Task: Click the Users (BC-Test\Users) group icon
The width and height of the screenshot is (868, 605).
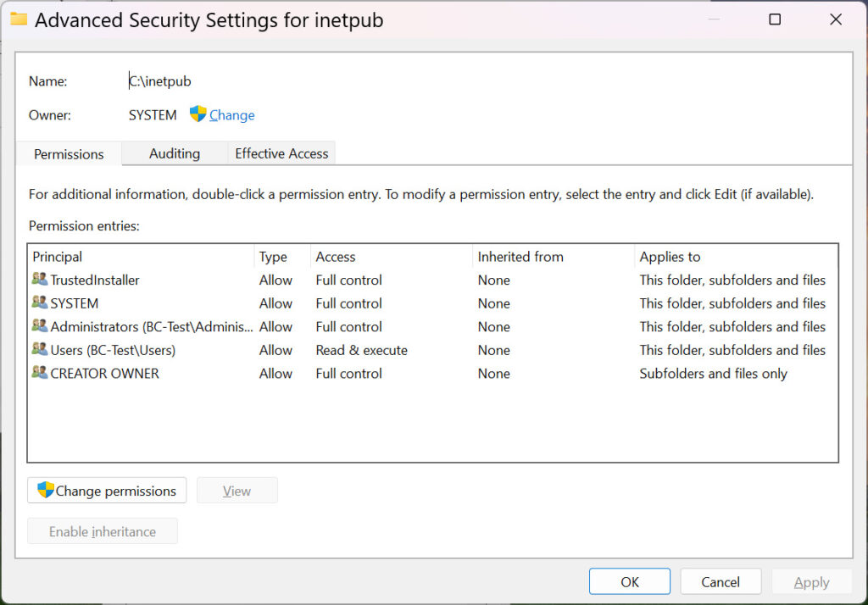Action: [x=38, y=350]
